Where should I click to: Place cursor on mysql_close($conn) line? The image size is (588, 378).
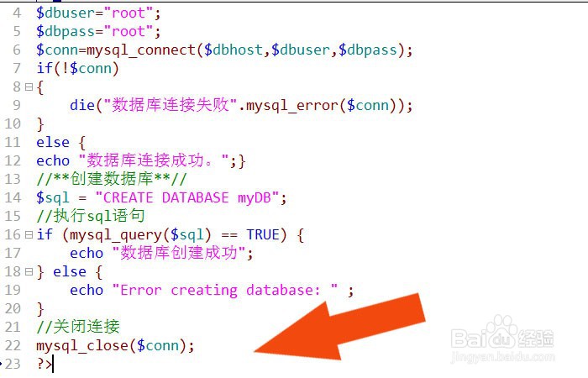(x=115, y=345)
